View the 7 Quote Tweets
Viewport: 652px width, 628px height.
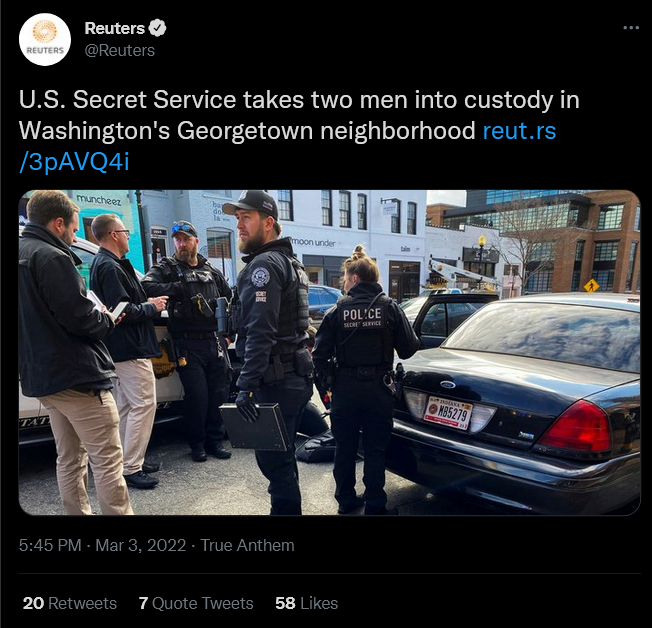196,603
